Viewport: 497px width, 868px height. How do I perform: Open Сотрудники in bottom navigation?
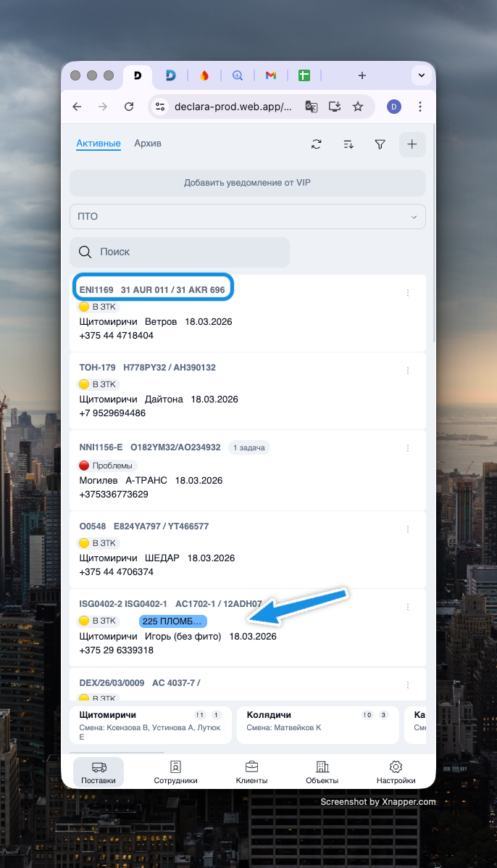[175, 772]
